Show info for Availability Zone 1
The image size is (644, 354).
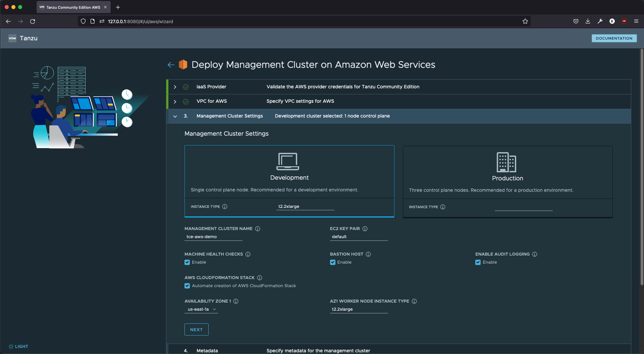click(x=236, y=301)
